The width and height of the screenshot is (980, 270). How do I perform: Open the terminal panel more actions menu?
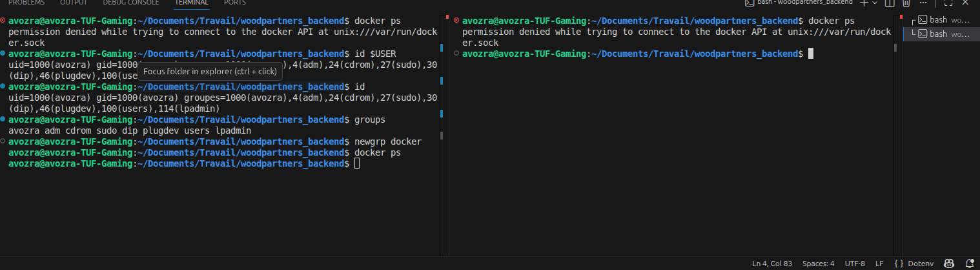click(923, 3)
